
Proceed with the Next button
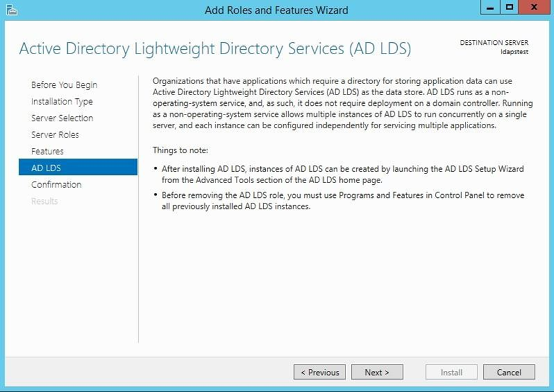tap(377, 372)
